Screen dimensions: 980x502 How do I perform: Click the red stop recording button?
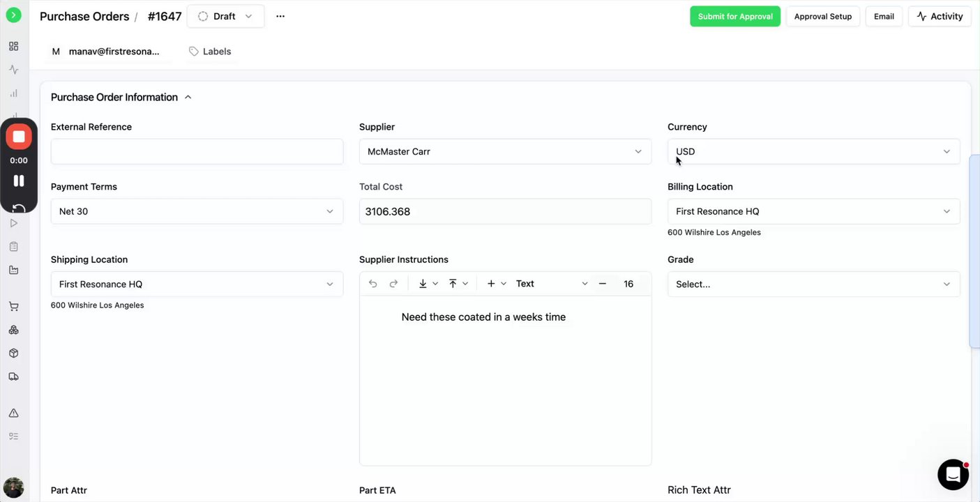pos(19,137)
